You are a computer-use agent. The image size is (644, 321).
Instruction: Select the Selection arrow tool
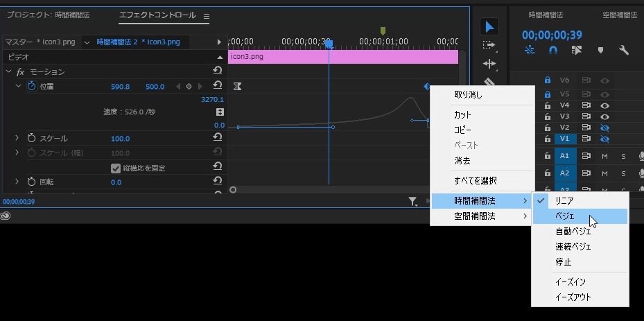tap(489, 27)
